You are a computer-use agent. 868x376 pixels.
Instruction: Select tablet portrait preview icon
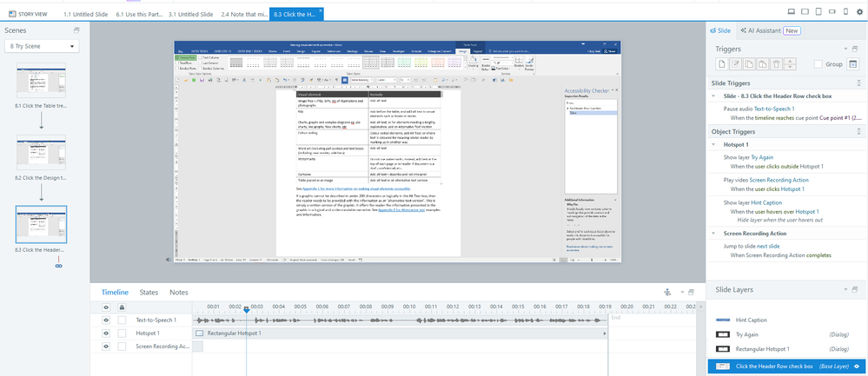tap(818, 11)
